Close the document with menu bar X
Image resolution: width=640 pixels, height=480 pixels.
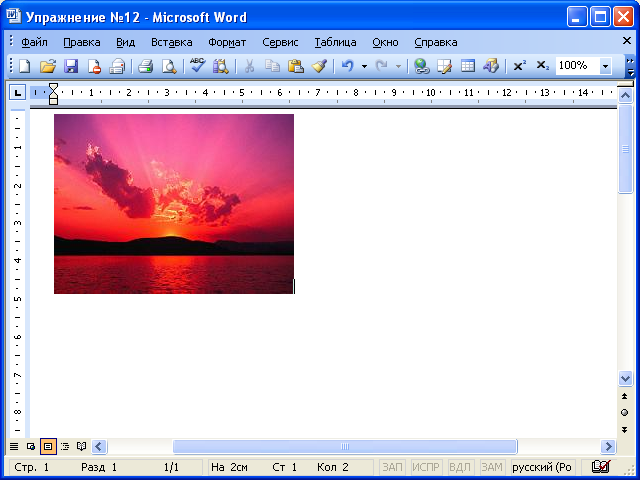pos(627,40)
